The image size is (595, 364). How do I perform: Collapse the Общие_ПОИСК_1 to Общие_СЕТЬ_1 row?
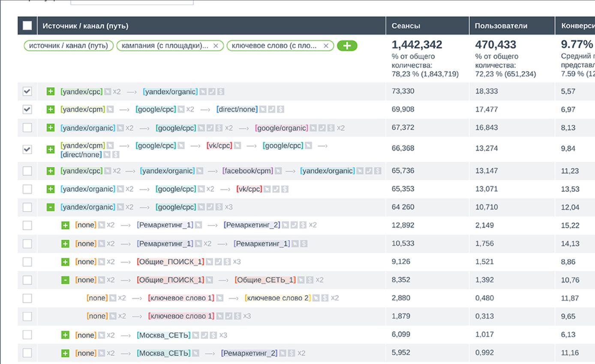65,280
